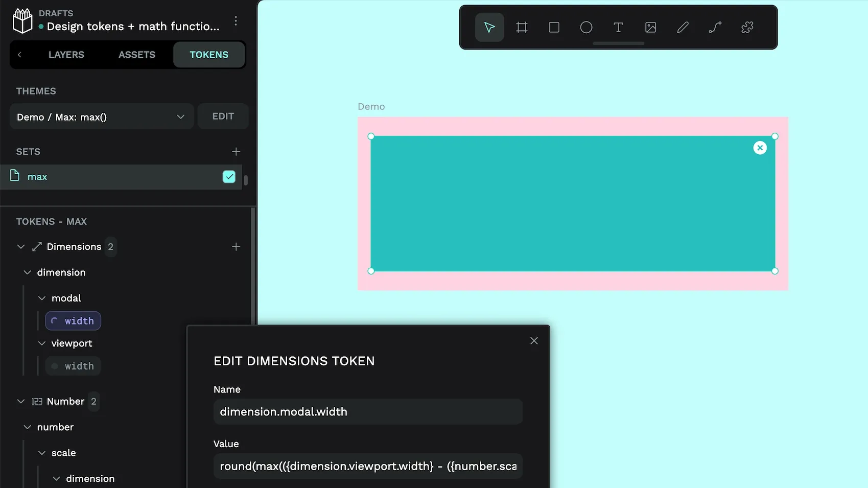Select the Rectangle tool
This screenshot has height=488, width=868.
coord(554,27)
